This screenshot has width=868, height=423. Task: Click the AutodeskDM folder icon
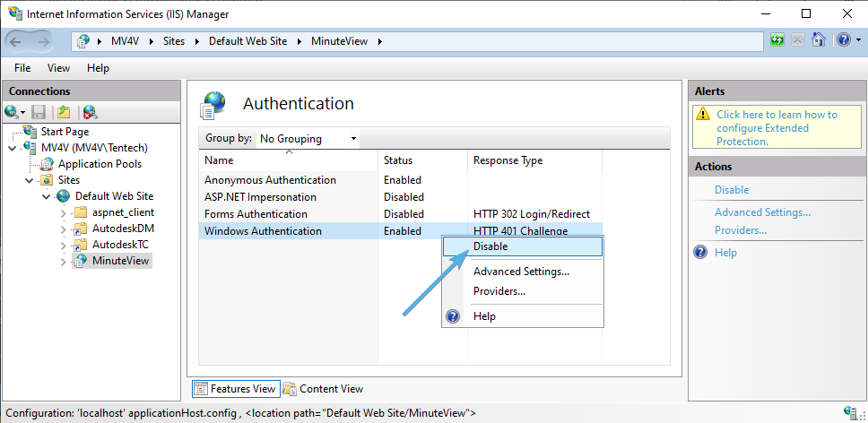(x=81, y=229)
